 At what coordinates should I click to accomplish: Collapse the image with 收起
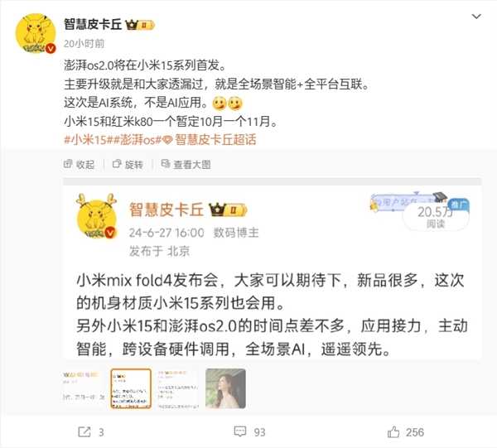click(80, 165)
